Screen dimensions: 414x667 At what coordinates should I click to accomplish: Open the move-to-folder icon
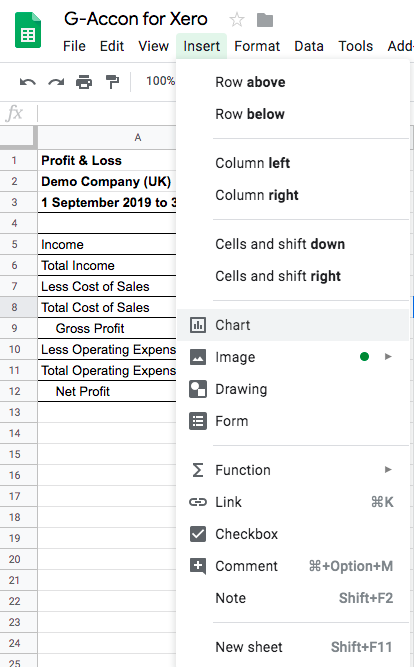click(x=265, y=20)
